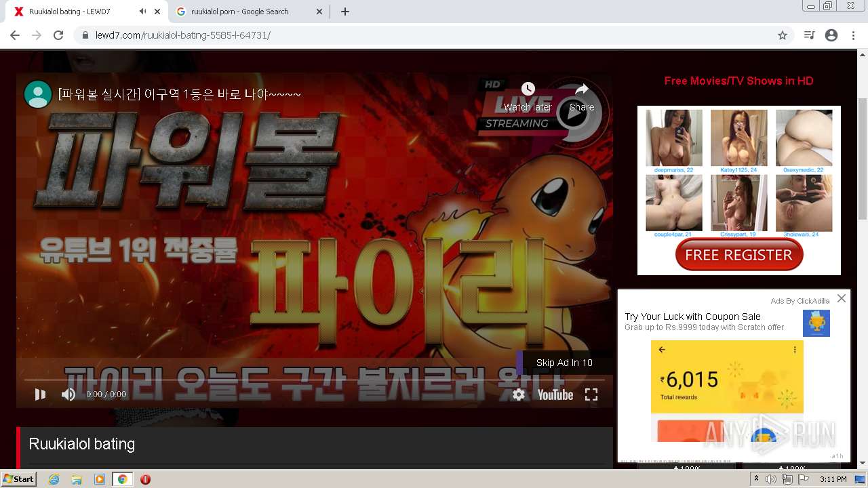Open the Korean video title link
Viewport: 868px width, 488px height.
point(180,94)
